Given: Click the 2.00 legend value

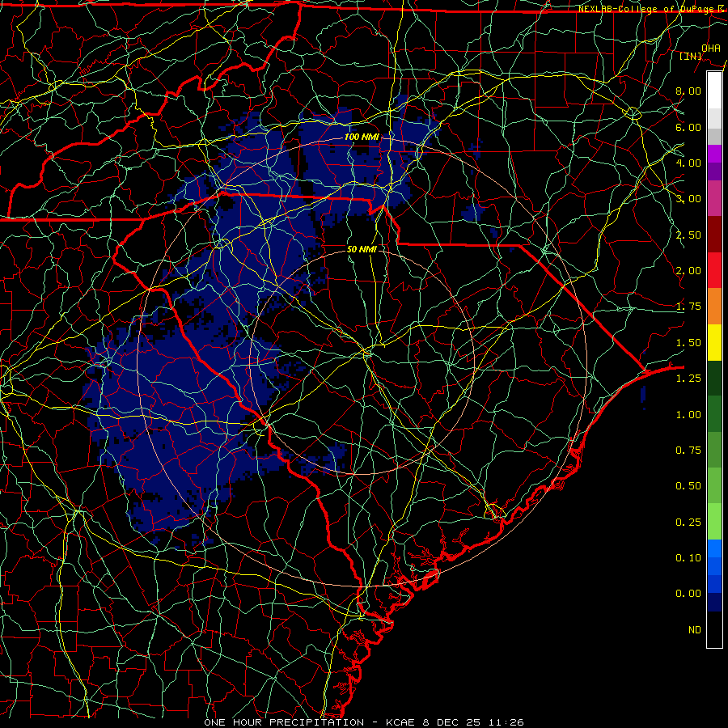Looking at the screenshot, I should [x=688, y=271].
